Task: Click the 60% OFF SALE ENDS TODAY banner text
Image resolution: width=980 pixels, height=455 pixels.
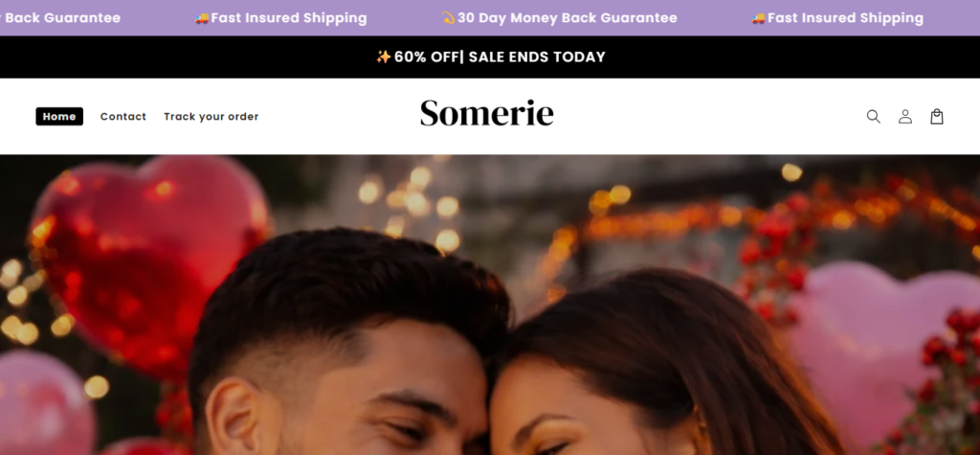Action: pyautogui.click(x=500, y=57)
